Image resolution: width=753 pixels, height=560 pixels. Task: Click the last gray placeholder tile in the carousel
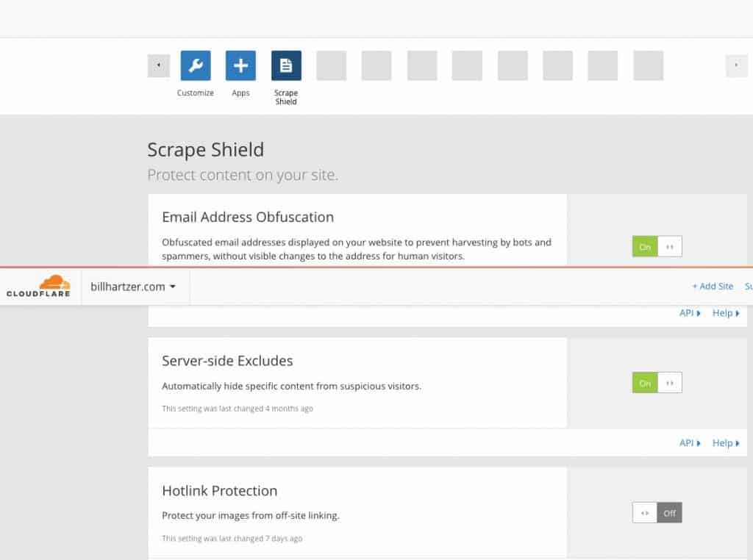coord(649,65)
